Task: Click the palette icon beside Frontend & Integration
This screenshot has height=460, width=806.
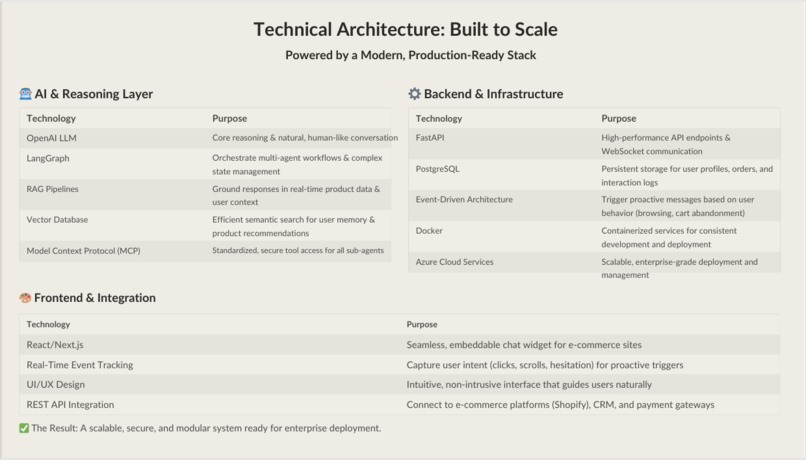Action: point(25,298)
